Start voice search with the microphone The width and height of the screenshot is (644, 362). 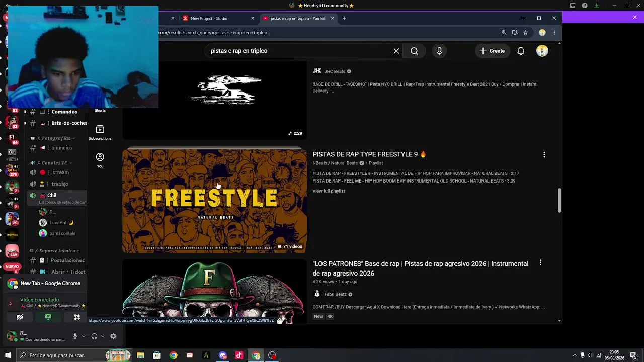coord(439,51)
